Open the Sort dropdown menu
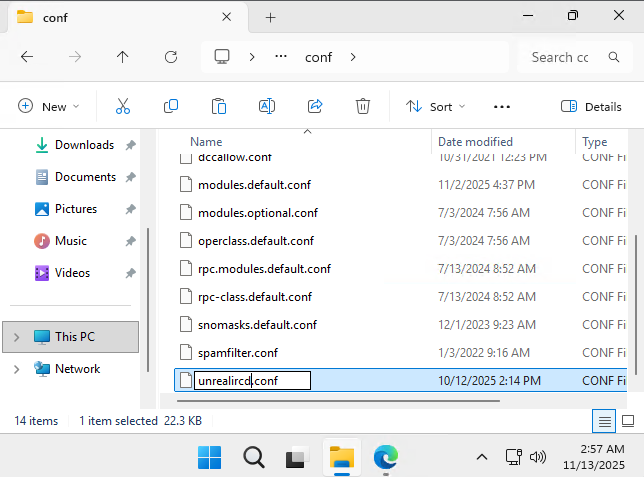The width and height of the screenshot is (644, 477). [436, 106]
